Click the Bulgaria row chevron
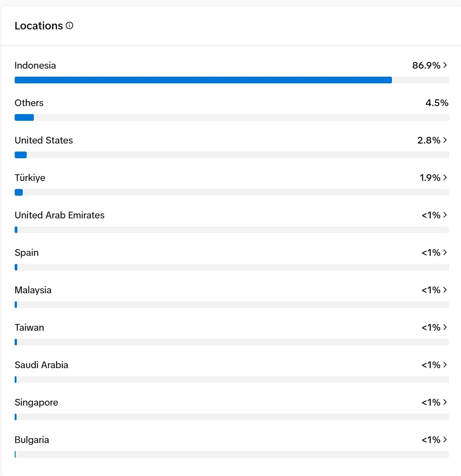The height and width of the screenshot is (476, 461). tap(445, 440)
